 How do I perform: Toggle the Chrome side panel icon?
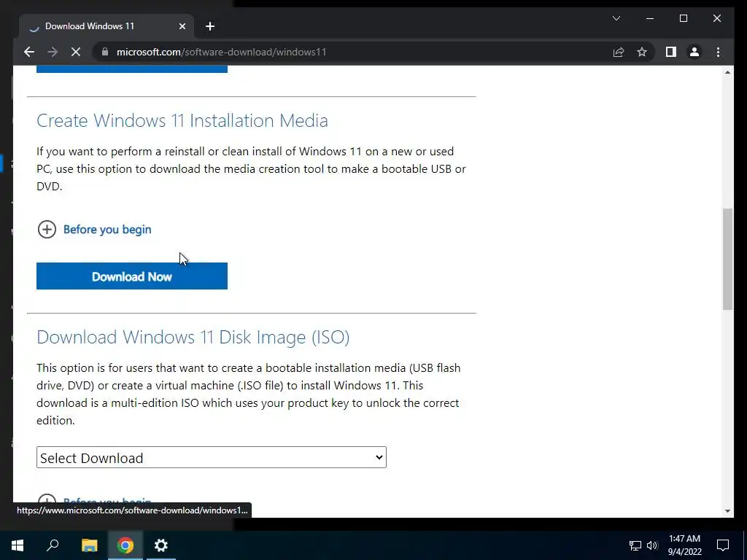[671, 52]
